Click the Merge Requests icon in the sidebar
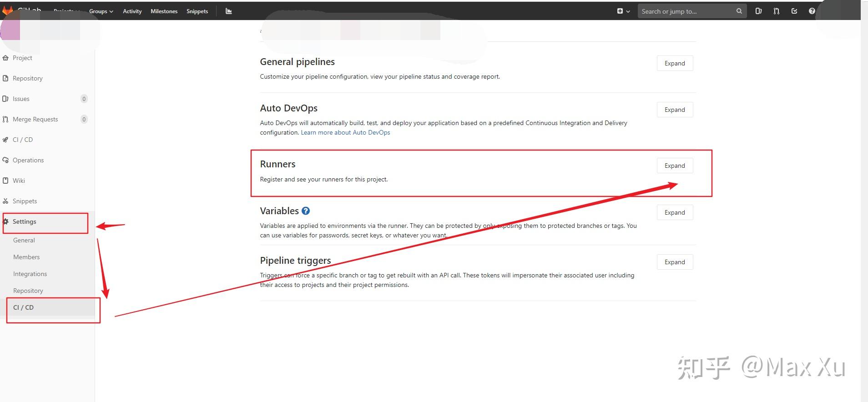The width and height of the screenshot is (868, 402). point(5,119)
